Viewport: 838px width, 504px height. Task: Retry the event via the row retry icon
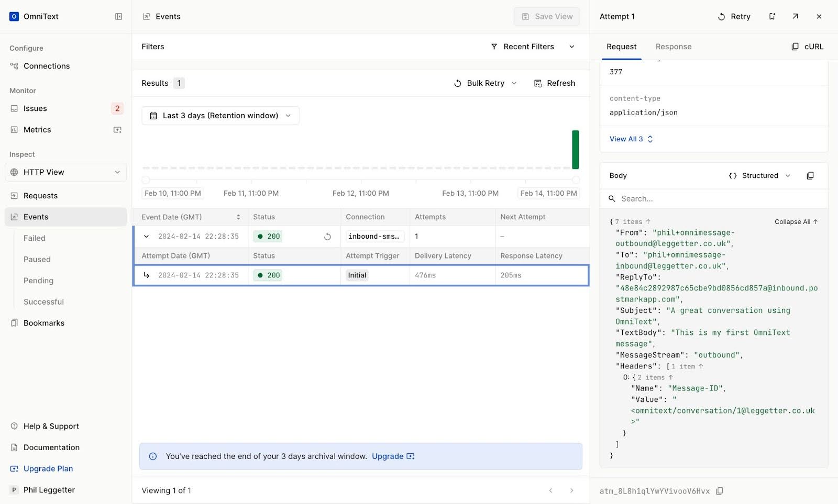click(327, 237)
